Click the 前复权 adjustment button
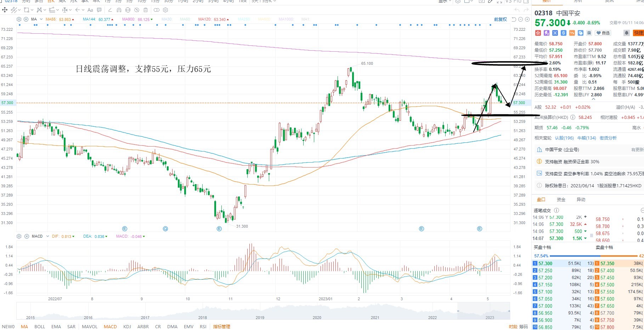Viewport: 644px width, 330px height. (x=501, y=19)
